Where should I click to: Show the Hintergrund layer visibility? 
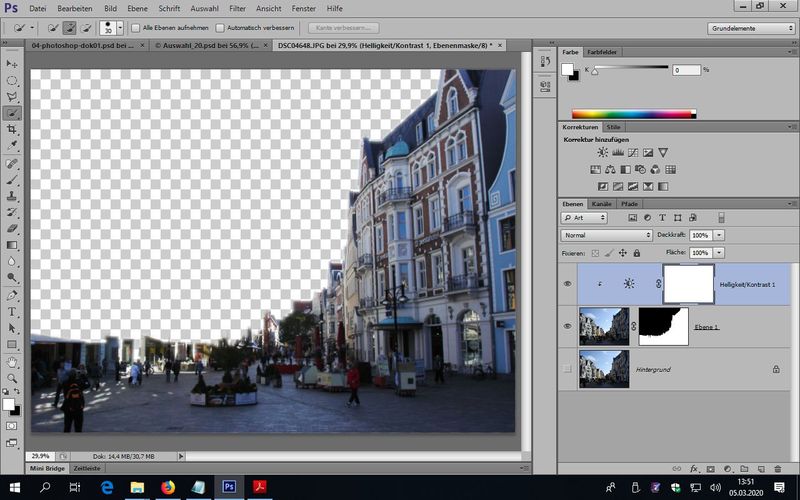(x=568, y=369)
